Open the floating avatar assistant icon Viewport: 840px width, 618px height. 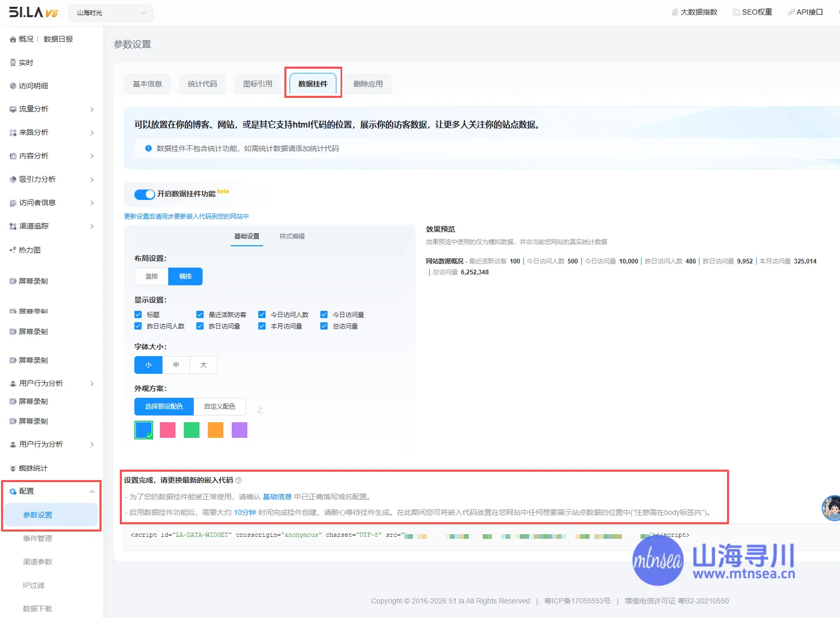point(831,508)
